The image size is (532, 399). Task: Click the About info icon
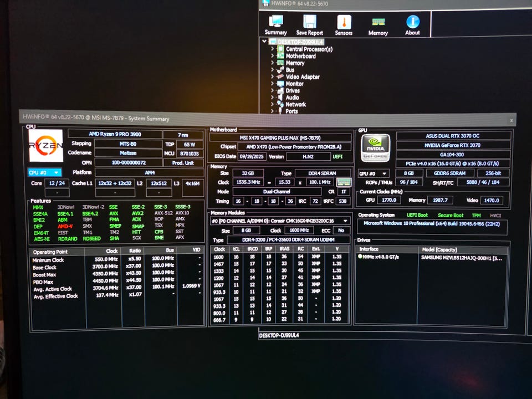tap(412, 25)
